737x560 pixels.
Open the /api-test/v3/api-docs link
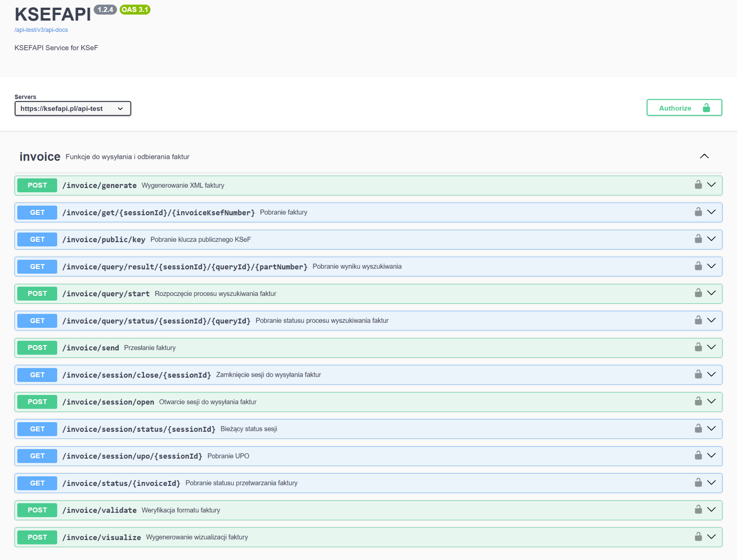pyautogui.click(x=41, y=30)
